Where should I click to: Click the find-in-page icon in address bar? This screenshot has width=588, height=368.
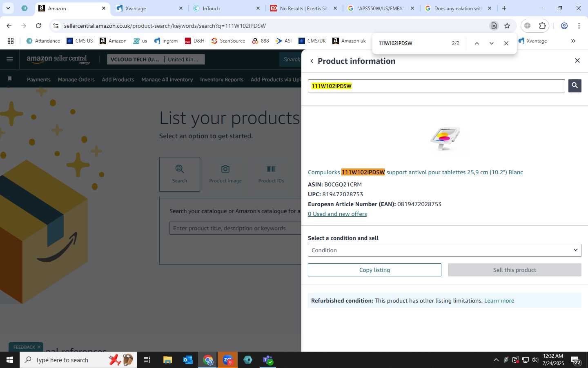[x=494, y=26]
